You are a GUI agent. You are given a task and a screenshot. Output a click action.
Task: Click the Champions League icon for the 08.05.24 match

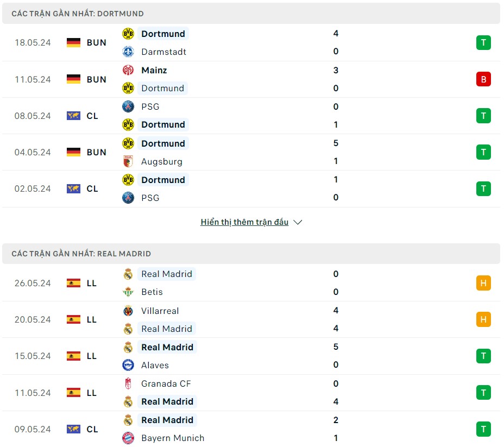(73, 115)
